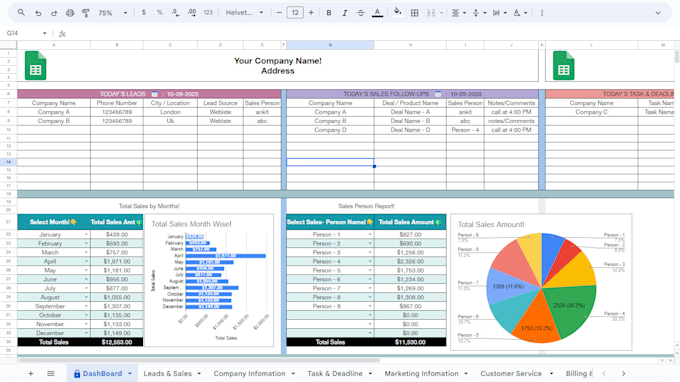Select the $12,553.00 total sales cell
680x382 pixels.
[x=117, y=342]
